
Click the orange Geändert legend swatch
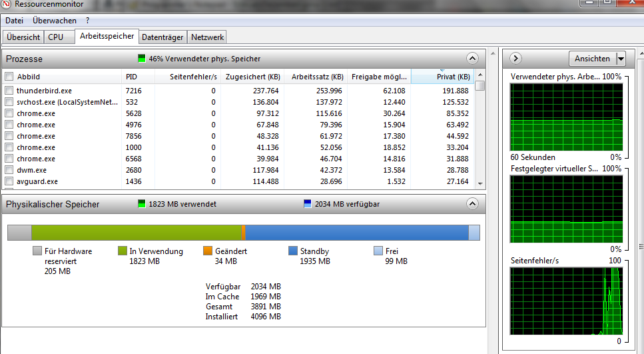(x=208, y=251)
